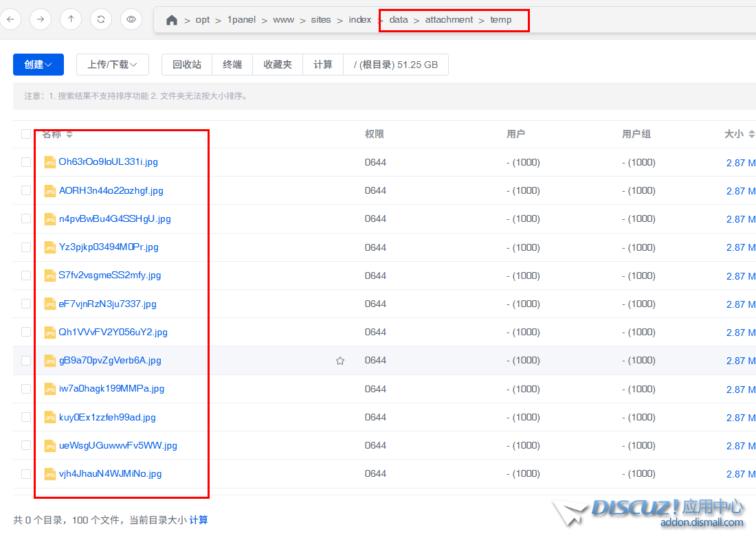Viewport: 756px width, 540px height.
Task: Open file Yz3pjkp03494M0Pr.jpg
Action: (x=109, y=247)
